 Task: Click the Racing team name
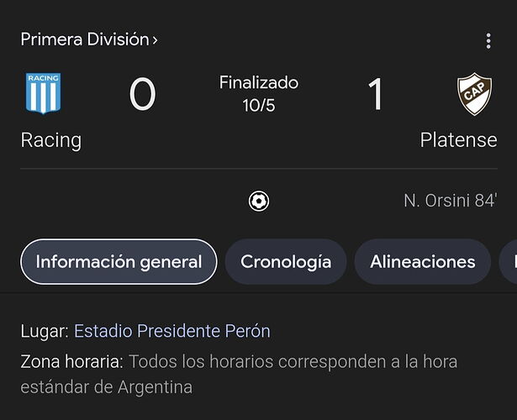pos(51,140)
